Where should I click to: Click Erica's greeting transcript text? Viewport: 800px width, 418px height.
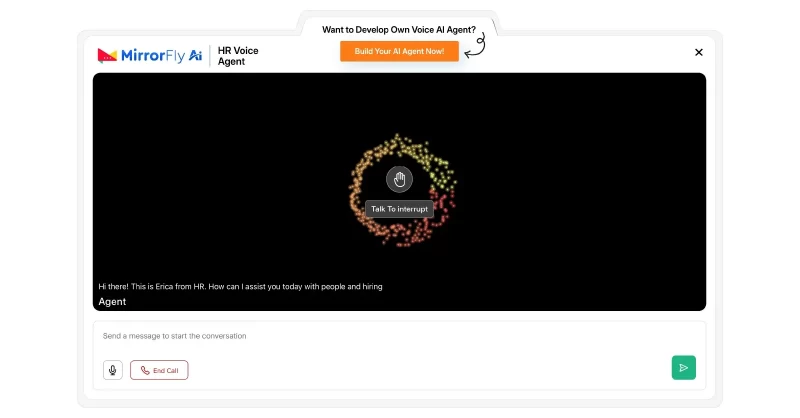[240, 286]
